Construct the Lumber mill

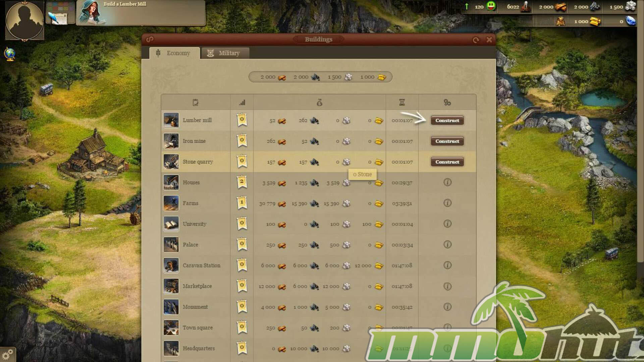tap(447, 120)
